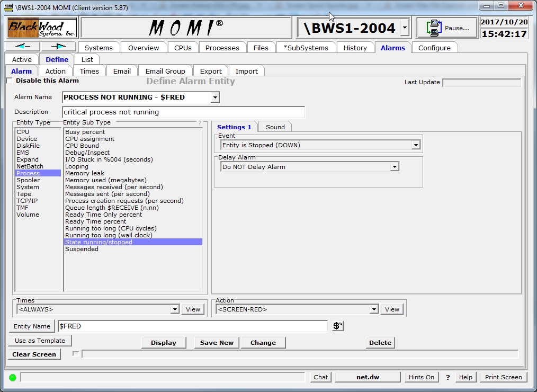Click the Save New button
This screenshot has height=392, width=537.
[x=217, y=343]
